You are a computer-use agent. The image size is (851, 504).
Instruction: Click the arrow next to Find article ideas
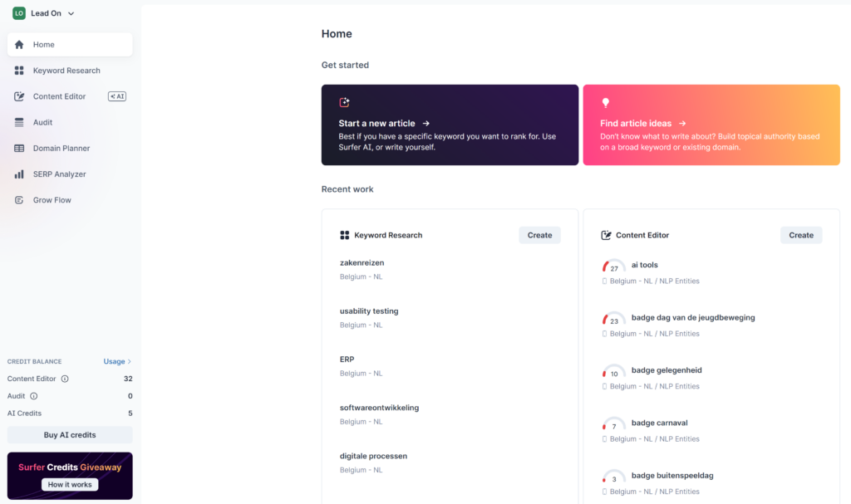tap(682, 123)
